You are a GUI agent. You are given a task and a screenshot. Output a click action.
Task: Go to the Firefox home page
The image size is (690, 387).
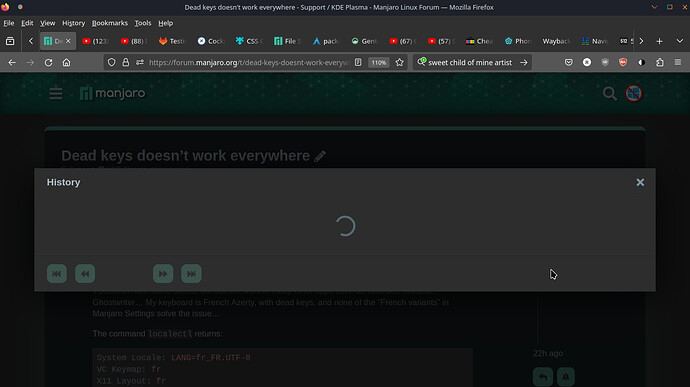[66, 63]
